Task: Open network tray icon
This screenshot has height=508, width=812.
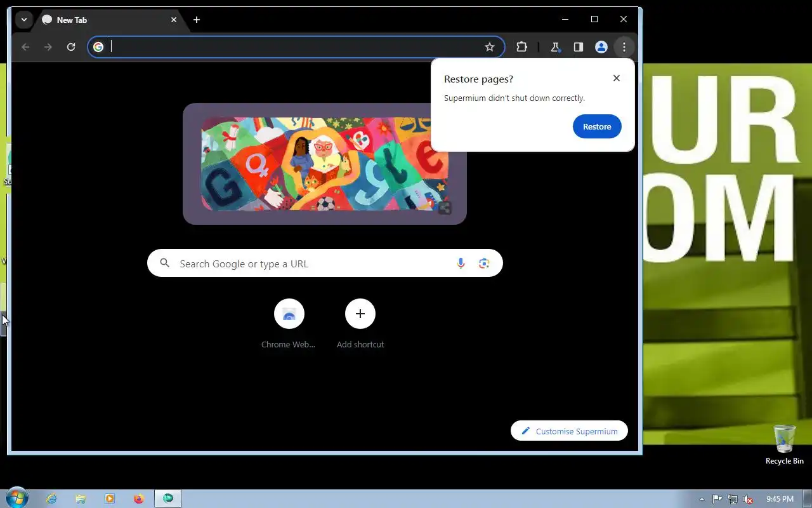Action: (x=733, y=499)
